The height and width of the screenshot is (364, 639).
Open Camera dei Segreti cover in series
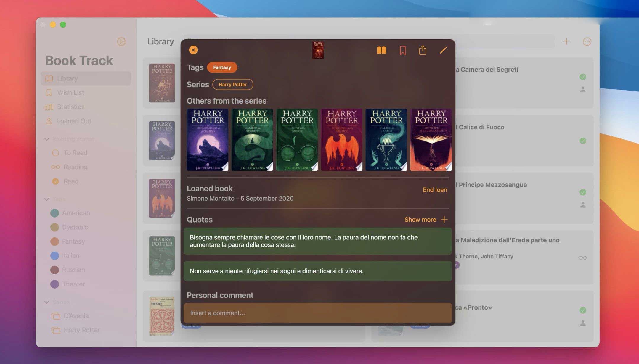(x=252, y=140)
